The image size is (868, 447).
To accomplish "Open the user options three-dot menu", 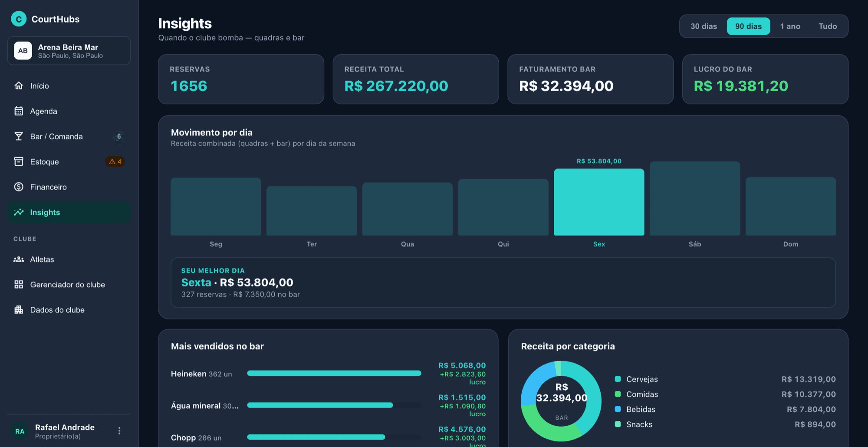I will (x=119, y=431).
